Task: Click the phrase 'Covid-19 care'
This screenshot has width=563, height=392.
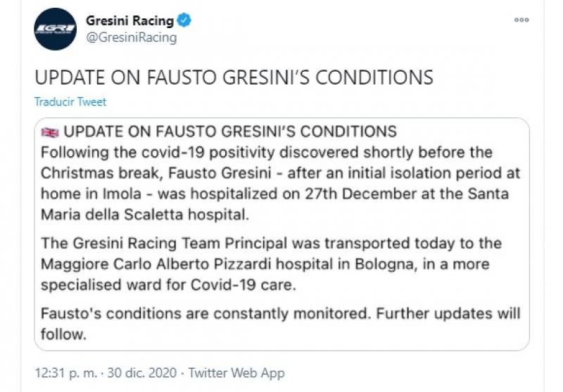Action: [243, 285]
